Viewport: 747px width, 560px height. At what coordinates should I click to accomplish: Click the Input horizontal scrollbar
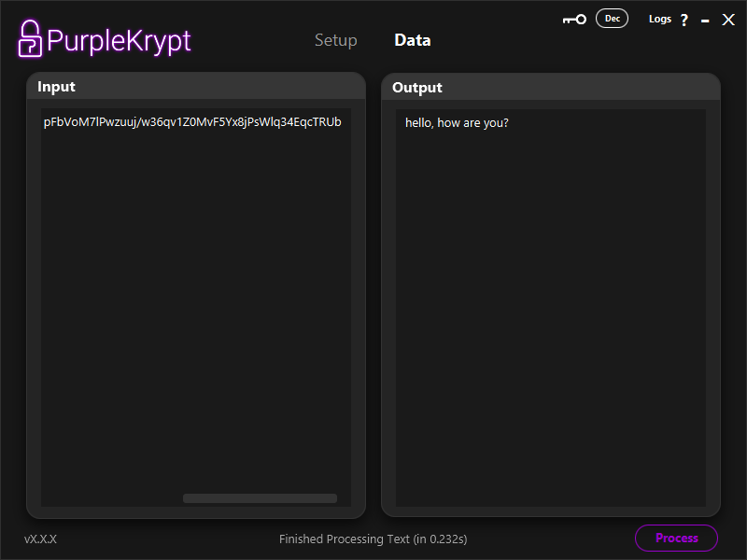click(x=260, y=498)
